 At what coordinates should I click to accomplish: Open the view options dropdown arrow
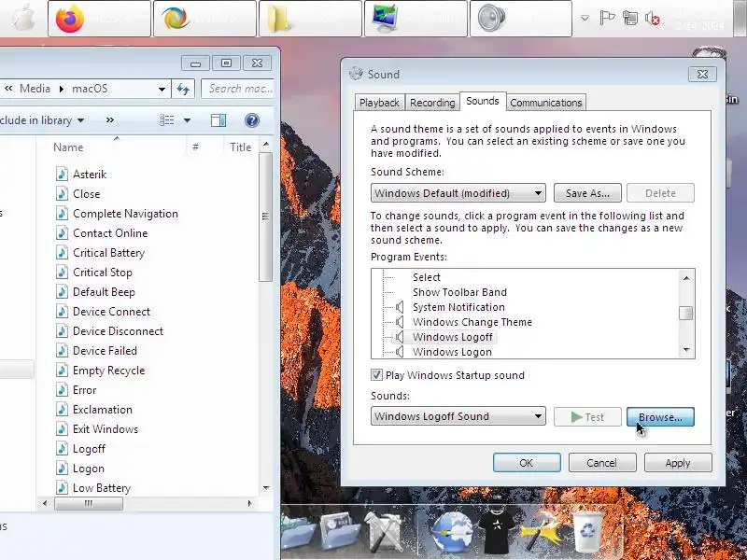click(x=187, y=120)
